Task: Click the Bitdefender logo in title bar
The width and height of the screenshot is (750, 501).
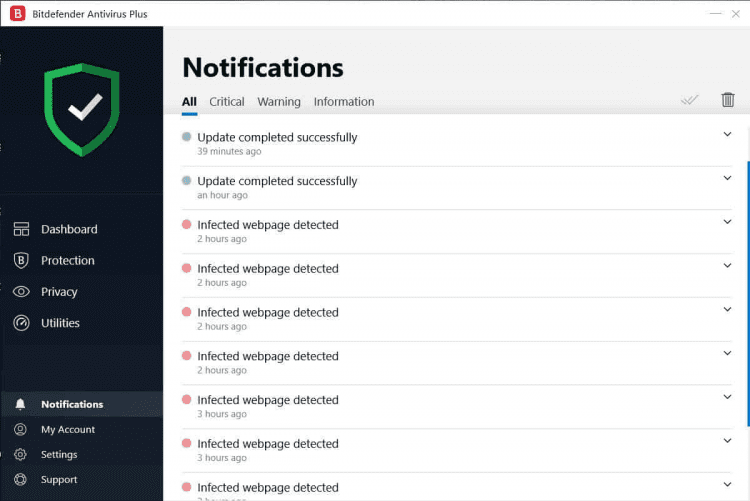Action: (x=17, y=13)
